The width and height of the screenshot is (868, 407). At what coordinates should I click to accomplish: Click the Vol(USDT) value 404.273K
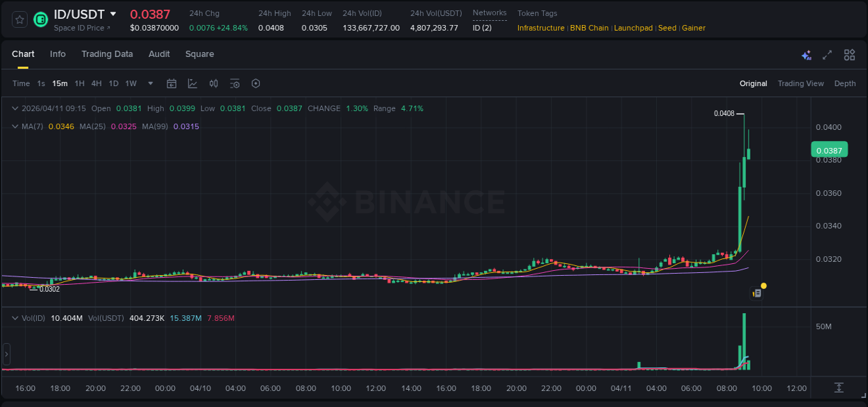click(147, 318)
